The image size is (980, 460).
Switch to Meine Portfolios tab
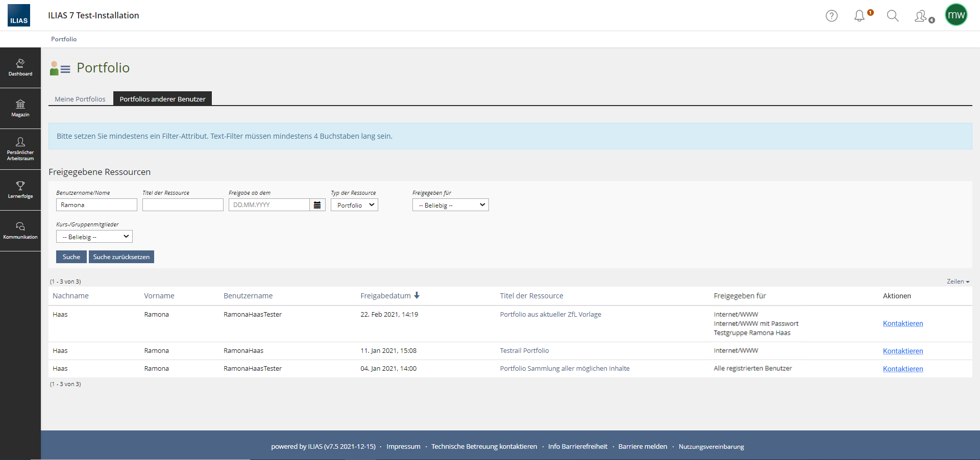click(x=80, y=99)
